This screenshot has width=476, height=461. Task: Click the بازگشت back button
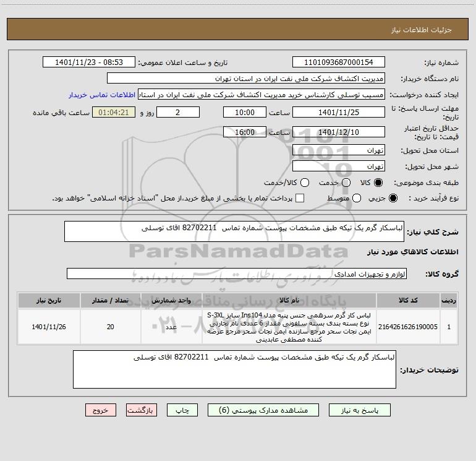(x=142, y=410)
